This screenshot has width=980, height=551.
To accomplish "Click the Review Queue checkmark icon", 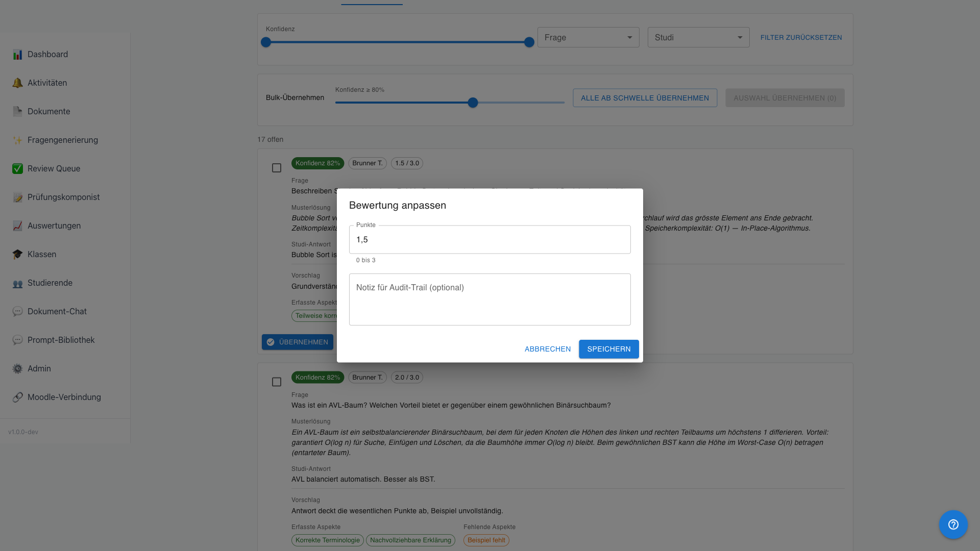I will pyautogui.click(x=17, y=169).
